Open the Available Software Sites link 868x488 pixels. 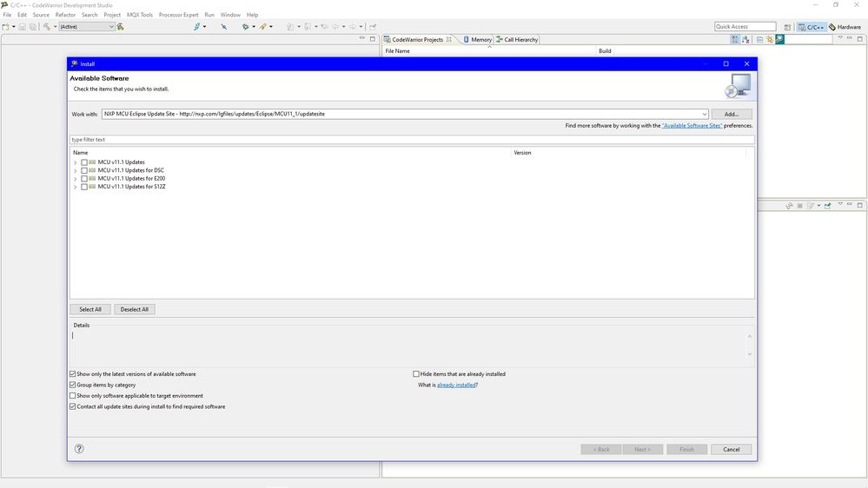coord(692,126)
